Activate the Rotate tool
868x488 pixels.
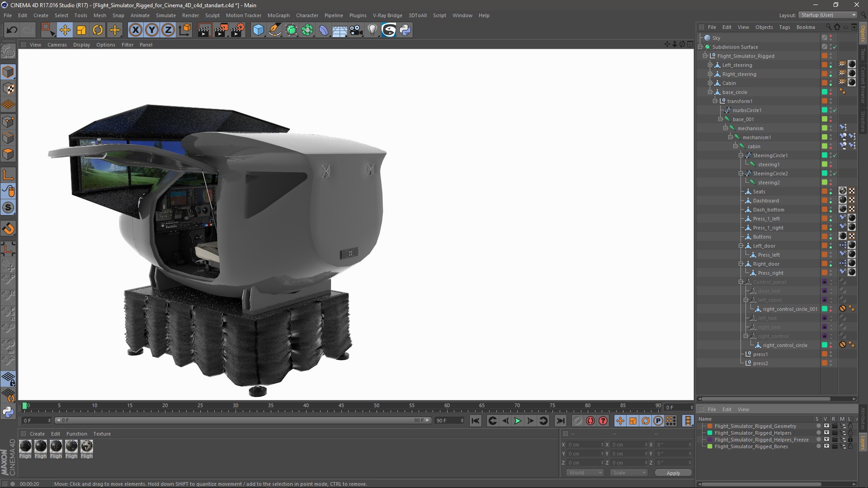pos(98,30)
